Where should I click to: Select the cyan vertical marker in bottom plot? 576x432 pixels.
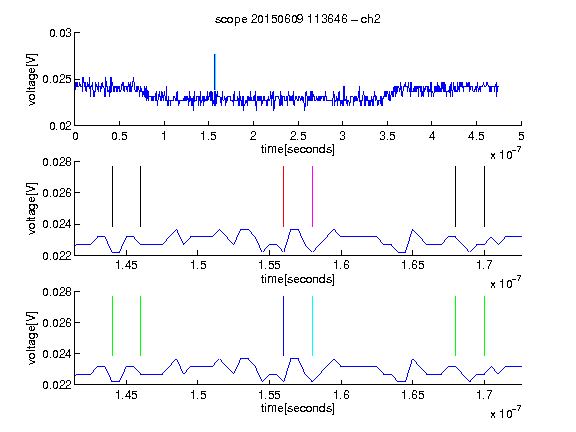click(312, 326)
